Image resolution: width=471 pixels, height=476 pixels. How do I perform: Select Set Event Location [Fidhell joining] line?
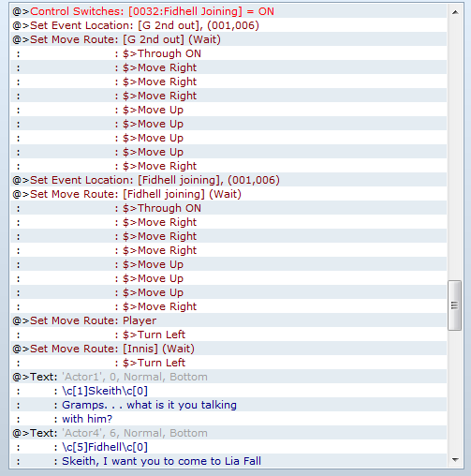[228, 180]
